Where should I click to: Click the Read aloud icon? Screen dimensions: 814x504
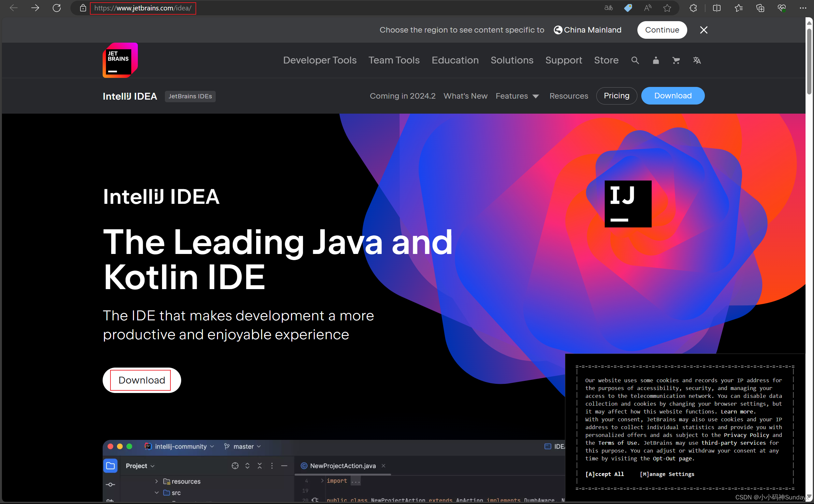pyautogui.click(x=647, y=8)
